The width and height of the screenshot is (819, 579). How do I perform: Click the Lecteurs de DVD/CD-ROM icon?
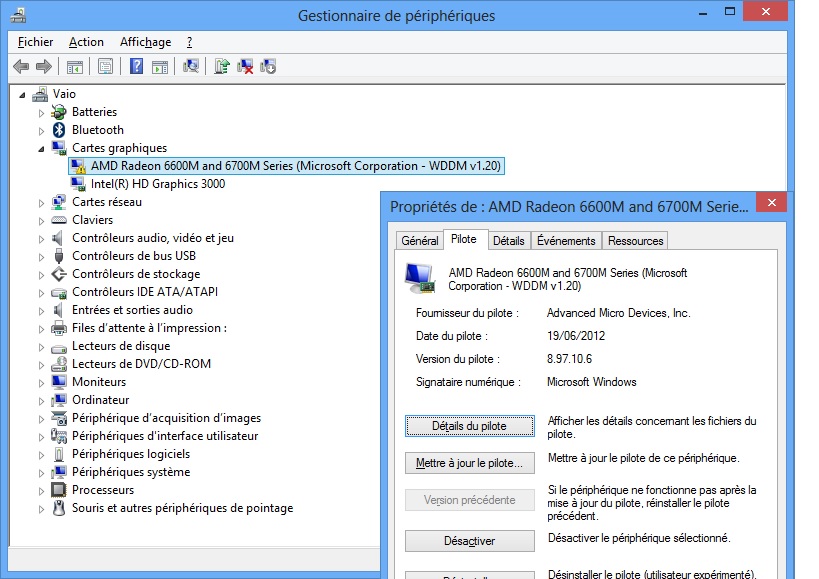point(59,364)
